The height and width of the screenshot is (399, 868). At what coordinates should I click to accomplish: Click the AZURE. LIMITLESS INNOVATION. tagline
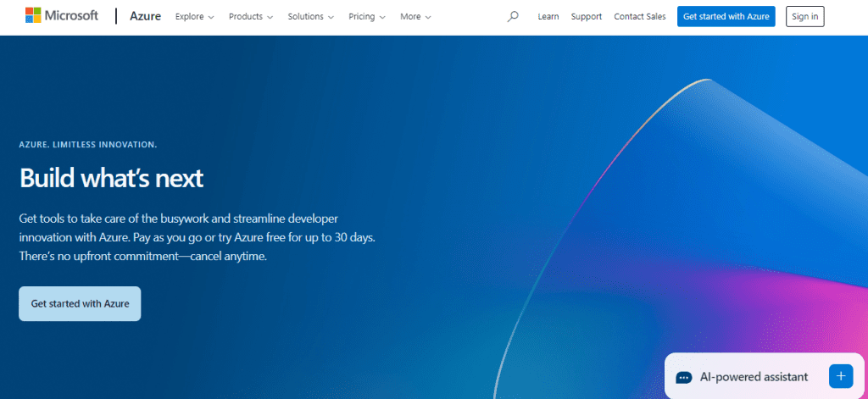click(x=88, y=145)
